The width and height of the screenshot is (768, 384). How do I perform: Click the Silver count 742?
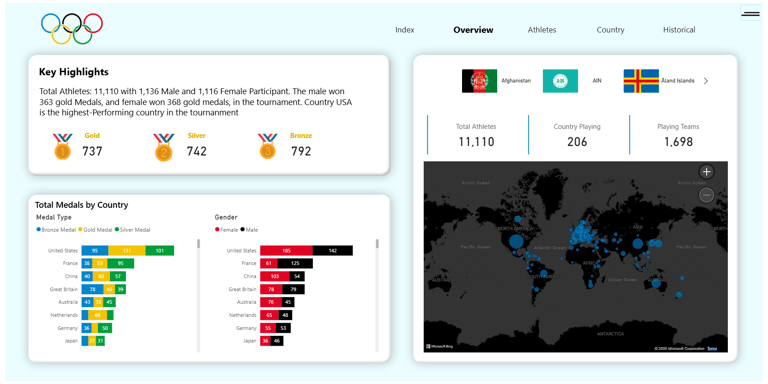(196, 151)
